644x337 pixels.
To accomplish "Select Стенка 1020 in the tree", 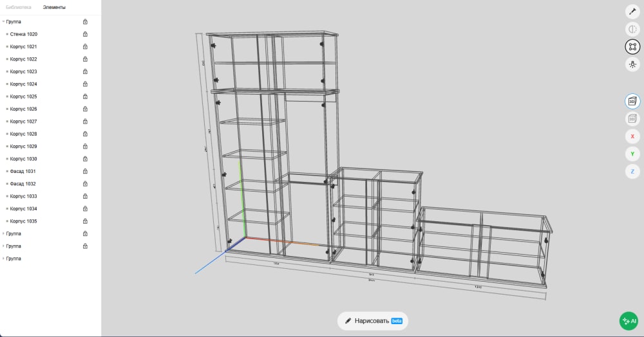I will click(23, 34).
